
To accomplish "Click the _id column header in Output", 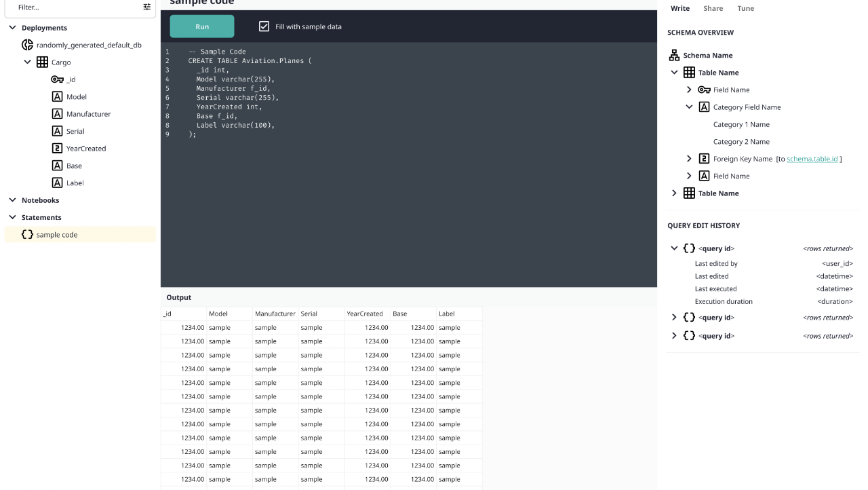I will pos(183,314).
